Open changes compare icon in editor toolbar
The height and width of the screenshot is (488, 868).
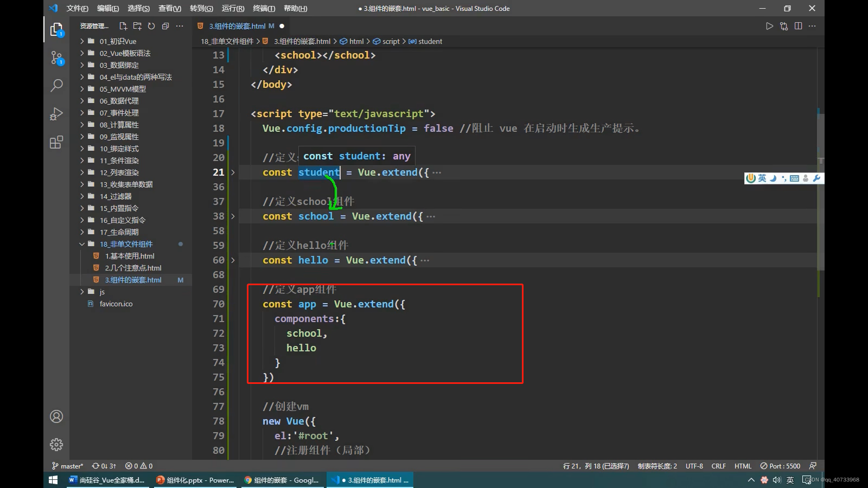click(784, 26)
